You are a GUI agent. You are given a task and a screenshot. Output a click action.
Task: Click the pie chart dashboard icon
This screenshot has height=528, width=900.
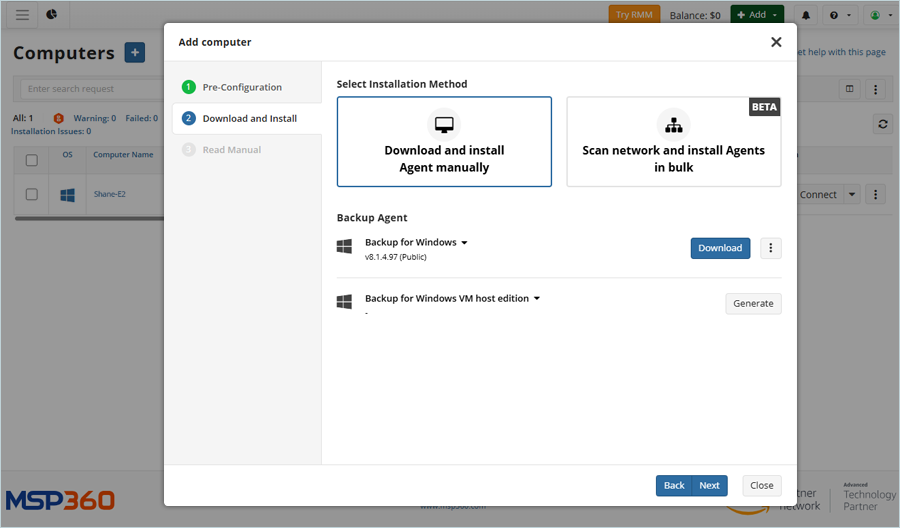(x=52, y=15)
